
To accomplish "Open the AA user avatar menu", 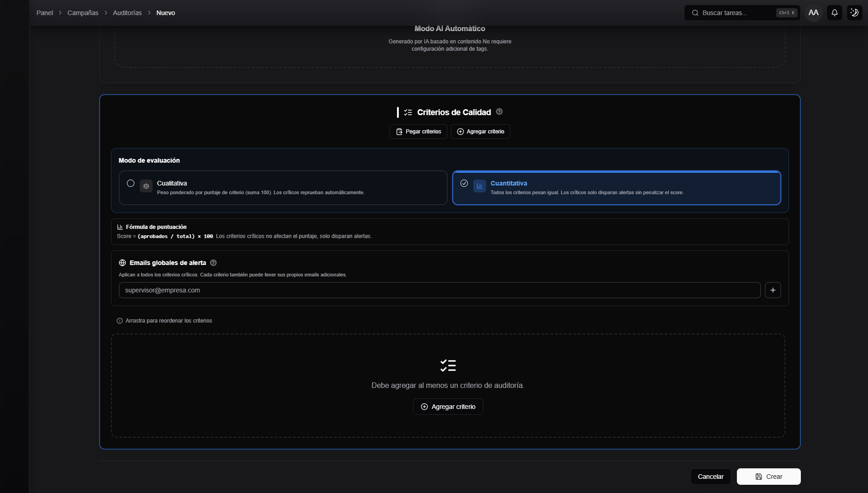I will pyautogui.click(x=813, y=13).
